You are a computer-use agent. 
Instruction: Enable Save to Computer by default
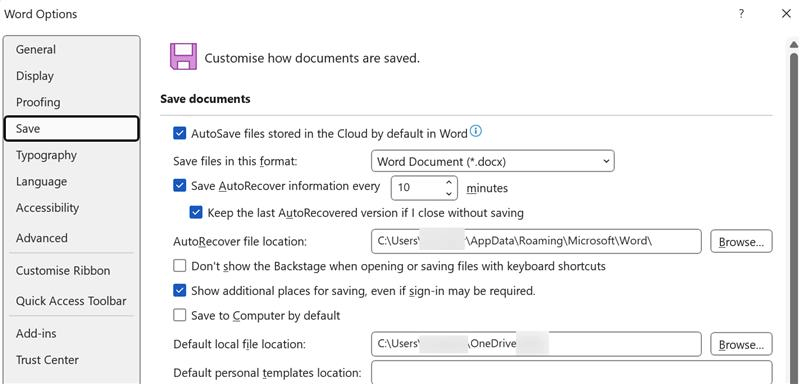pyautogui.click(x=180, y=315)
